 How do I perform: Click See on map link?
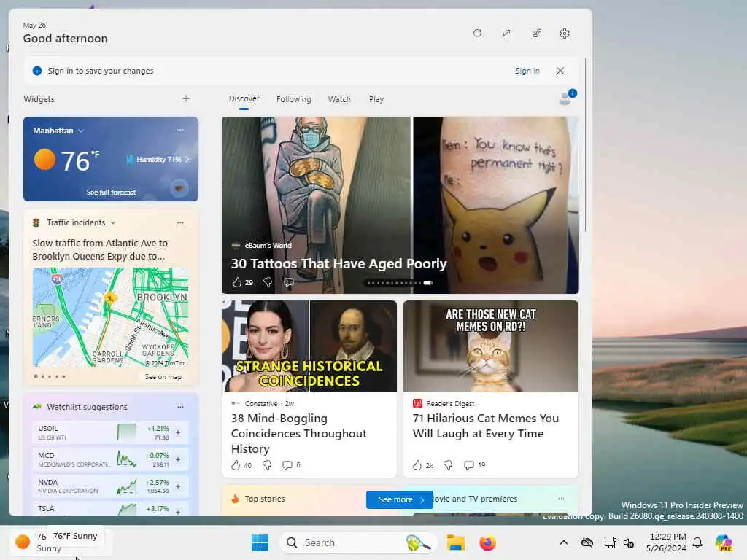[x=163, y=377]
